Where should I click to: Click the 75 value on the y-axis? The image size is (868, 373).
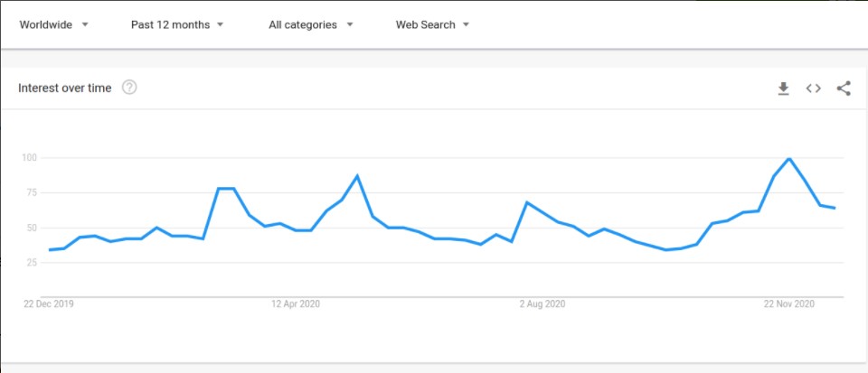31,192
